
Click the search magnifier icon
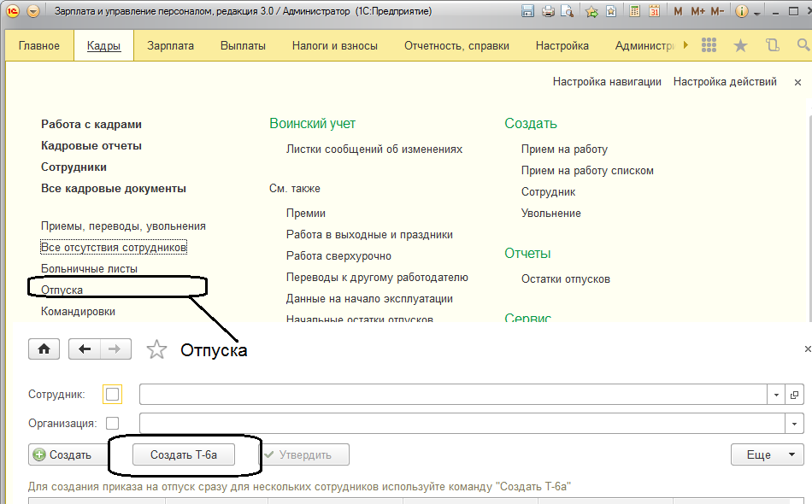(x=803, y=45)
